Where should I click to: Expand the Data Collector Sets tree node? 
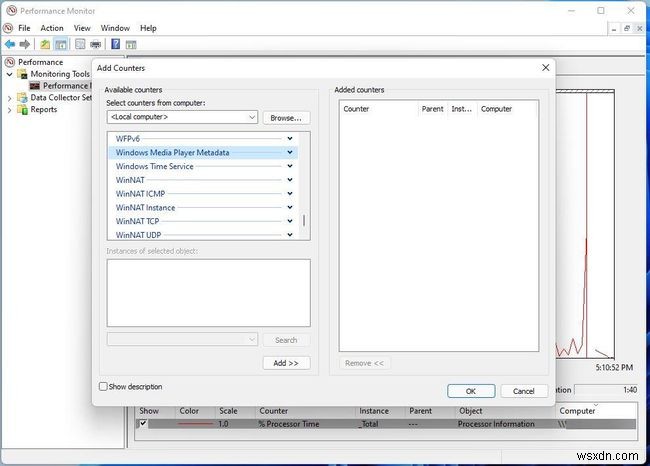coord(10,98)
